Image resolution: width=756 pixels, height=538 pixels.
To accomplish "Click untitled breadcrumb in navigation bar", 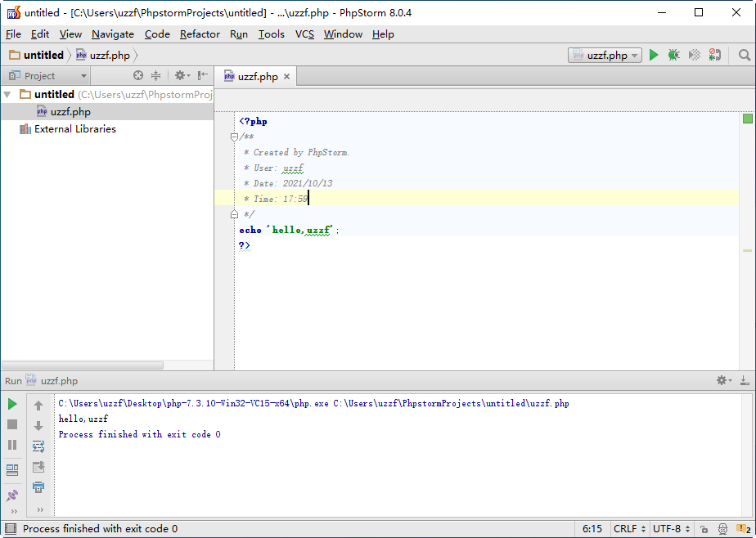I will [37, 55].
